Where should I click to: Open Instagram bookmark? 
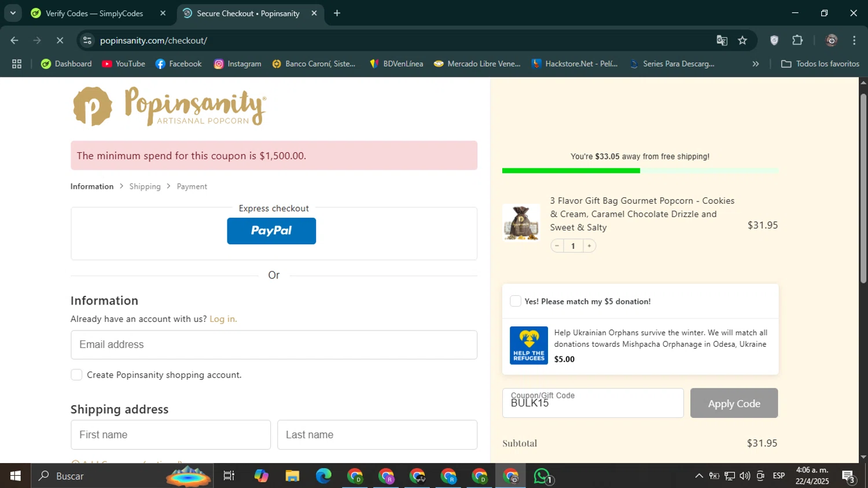point(238,64)
